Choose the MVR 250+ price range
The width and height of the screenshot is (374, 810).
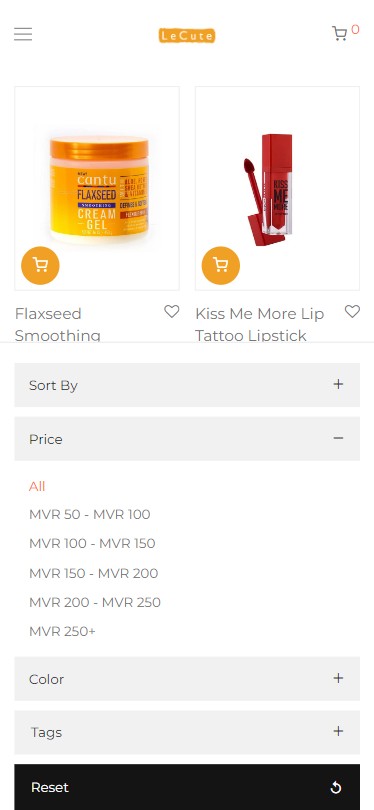click(x=62, y=631)
